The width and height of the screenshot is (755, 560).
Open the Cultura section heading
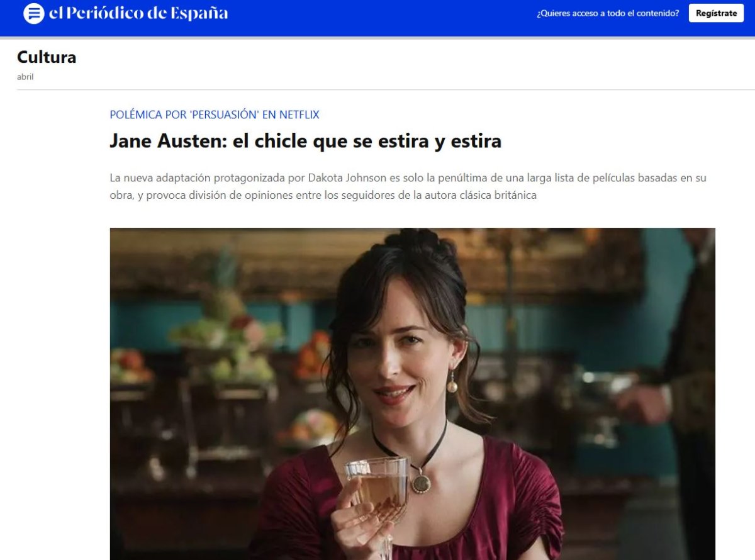(x=47, y=57)
